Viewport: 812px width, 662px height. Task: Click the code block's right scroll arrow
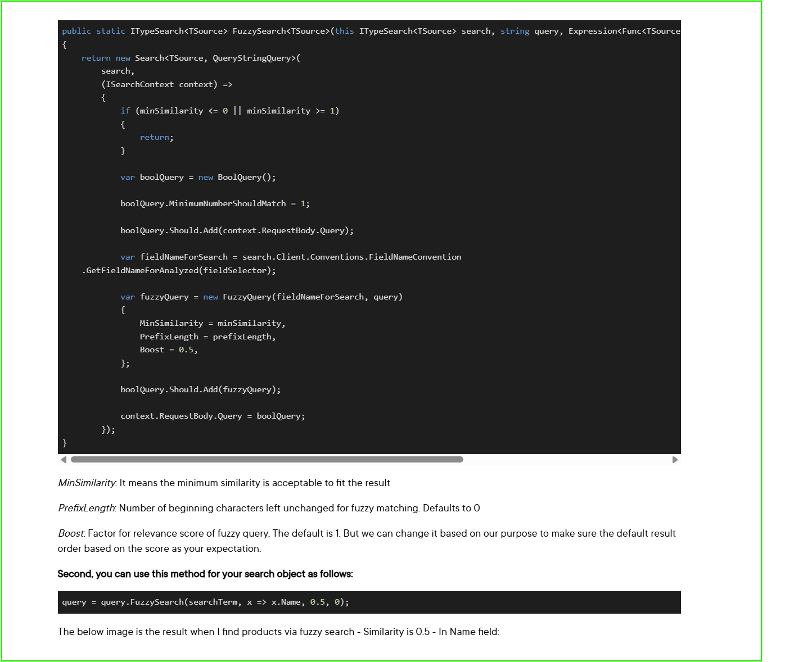(675, 460)
